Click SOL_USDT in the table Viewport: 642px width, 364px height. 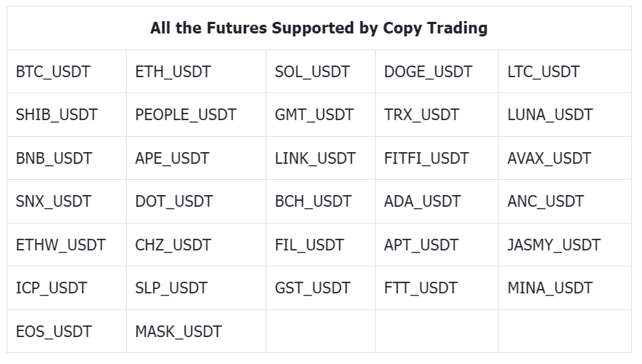tap(312, 72)
